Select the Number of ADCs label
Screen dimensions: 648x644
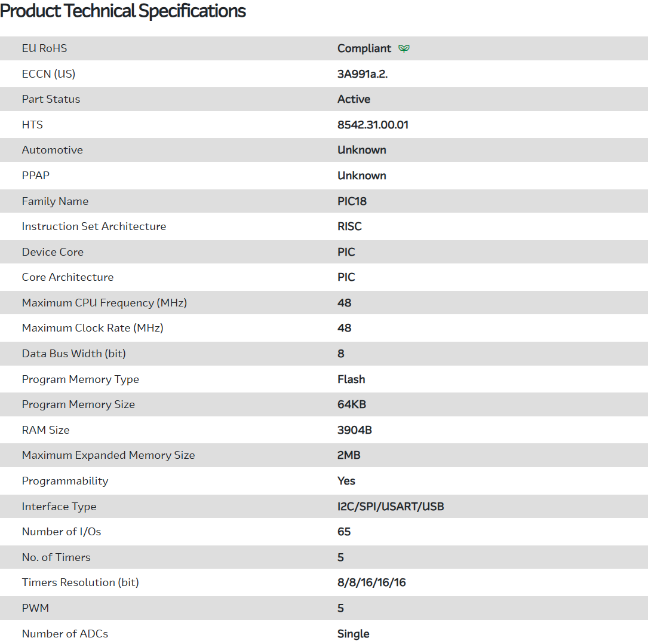point(65,634)
